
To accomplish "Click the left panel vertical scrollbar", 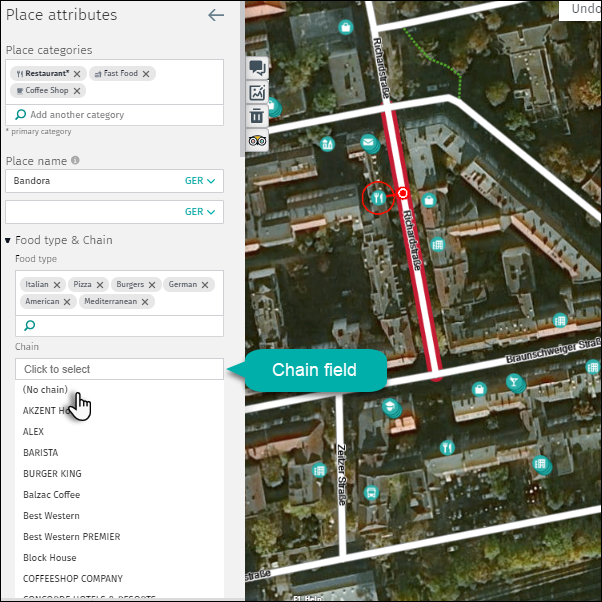I will click(x=242, y=79).
